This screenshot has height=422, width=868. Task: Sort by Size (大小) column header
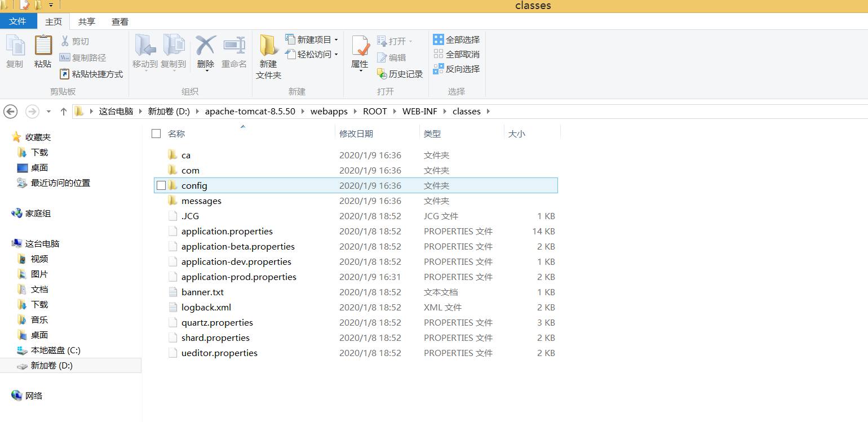pos(517,134)
